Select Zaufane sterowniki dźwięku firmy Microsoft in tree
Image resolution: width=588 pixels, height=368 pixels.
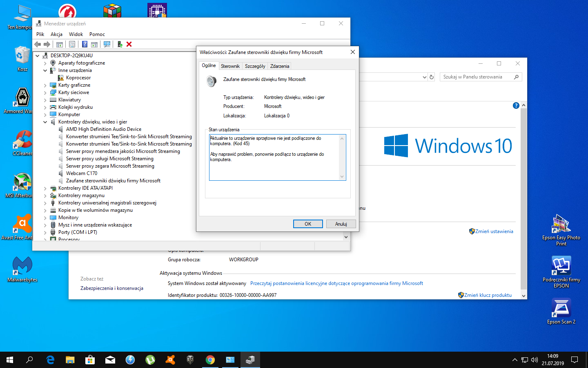coord(113,181)
